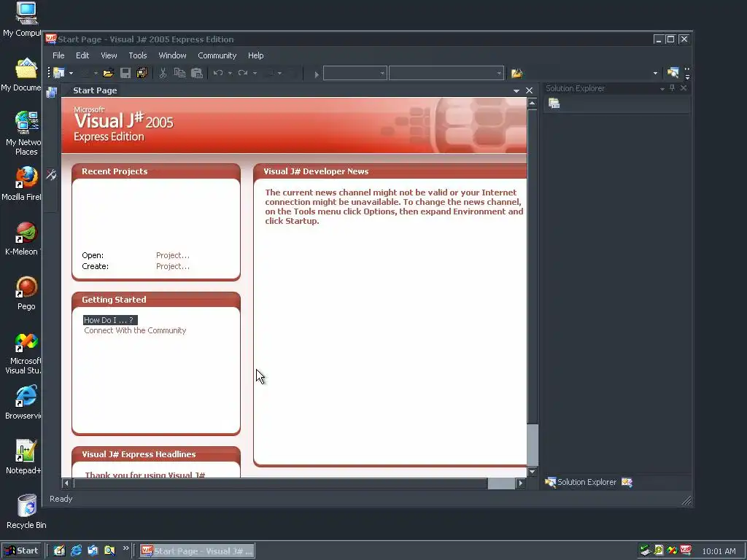
Task: Click the Start Page scroll up arrow
Action: pos(533,104)
